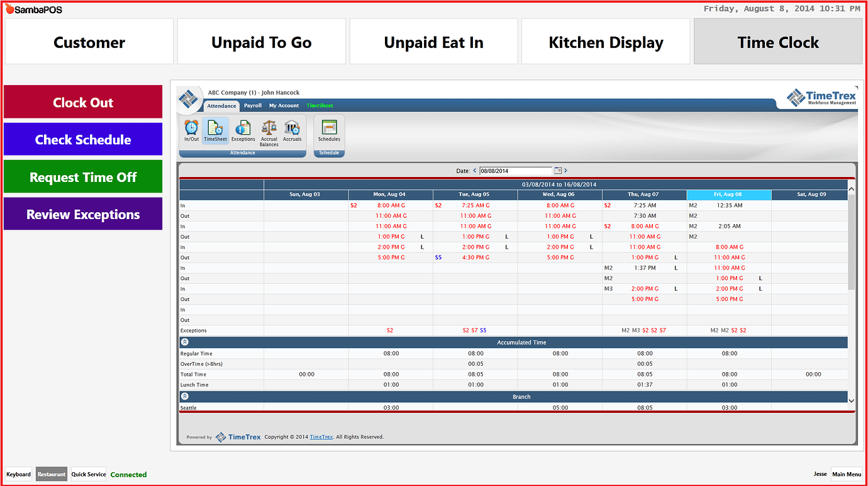Select the Fri, Aug 08 column header
868x486 pixels.
click(x=729, y=195)
